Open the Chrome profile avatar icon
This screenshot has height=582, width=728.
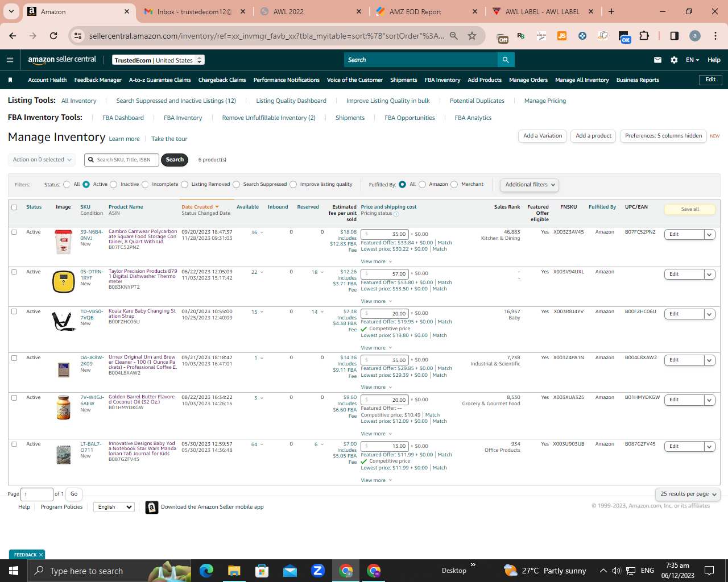pyautogui.click(x=695, y=36)
